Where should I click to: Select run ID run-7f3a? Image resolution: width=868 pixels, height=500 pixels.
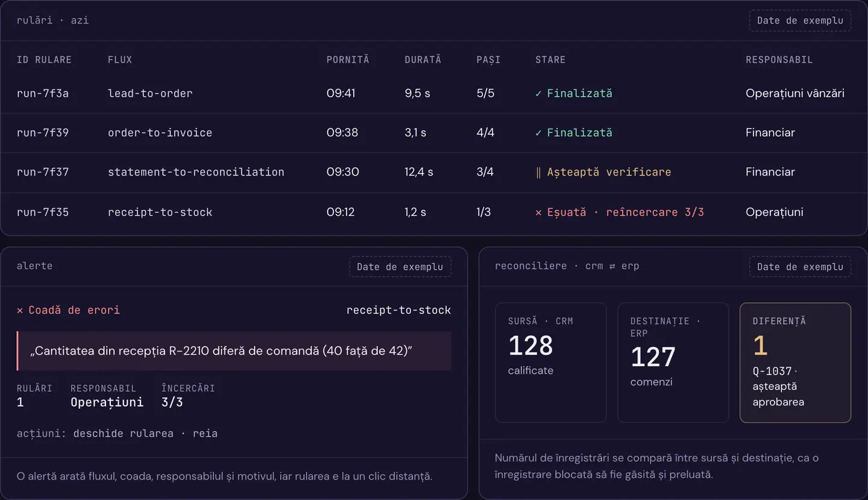pos(43,93)
